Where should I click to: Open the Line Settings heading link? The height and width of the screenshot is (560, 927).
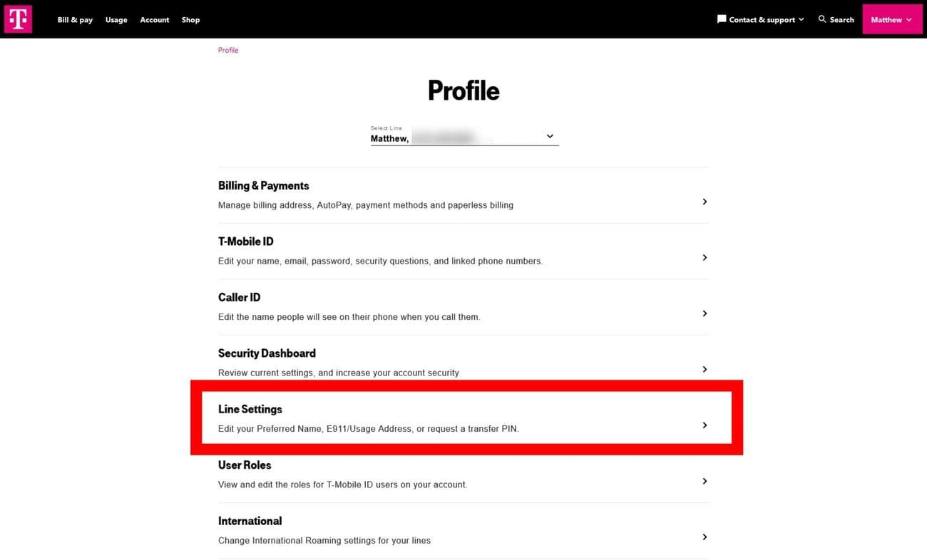[250, 409]
